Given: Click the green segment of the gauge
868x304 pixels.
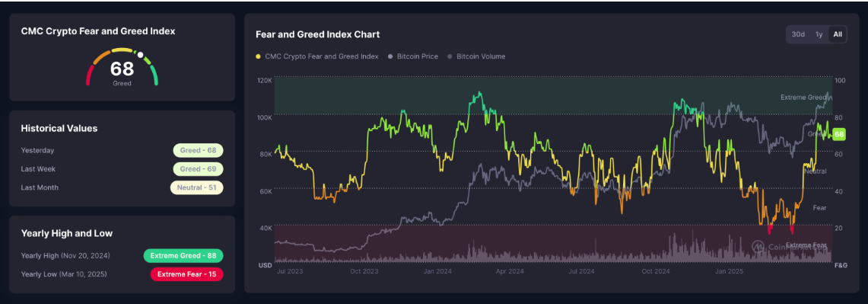Looking at the screenshot, I should [x=155, y=76].
